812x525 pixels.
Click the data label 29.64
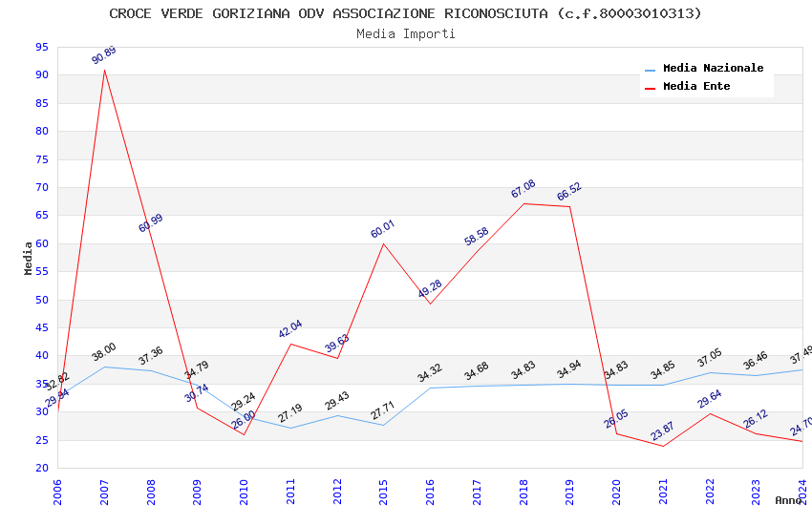pos(710,399)
